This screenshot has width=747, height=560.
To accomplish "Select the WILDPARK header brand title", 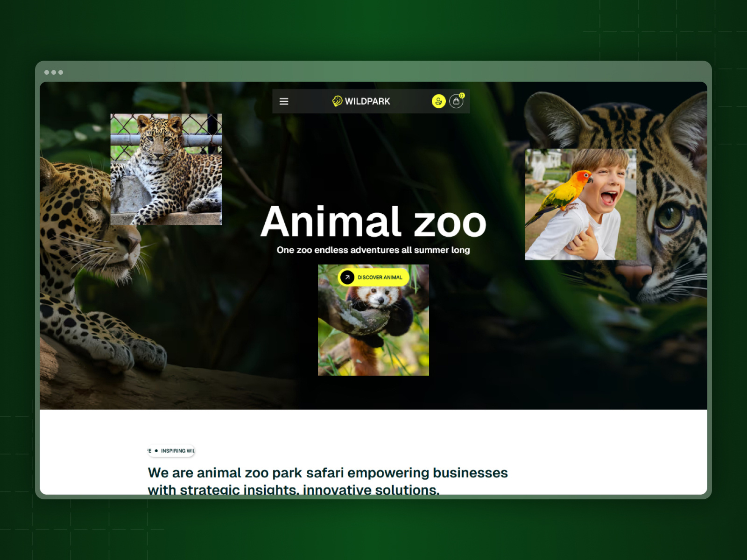I will coord(368,101).
